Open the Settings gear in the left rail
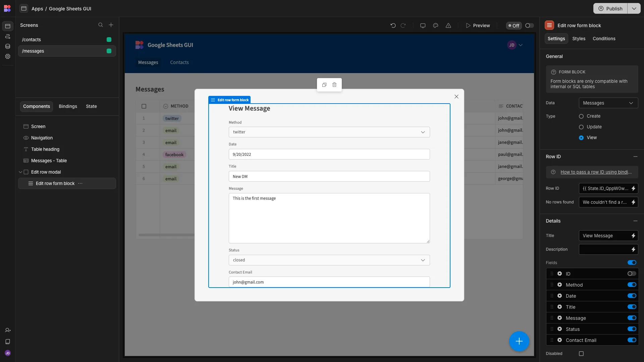 click(8, 56)
